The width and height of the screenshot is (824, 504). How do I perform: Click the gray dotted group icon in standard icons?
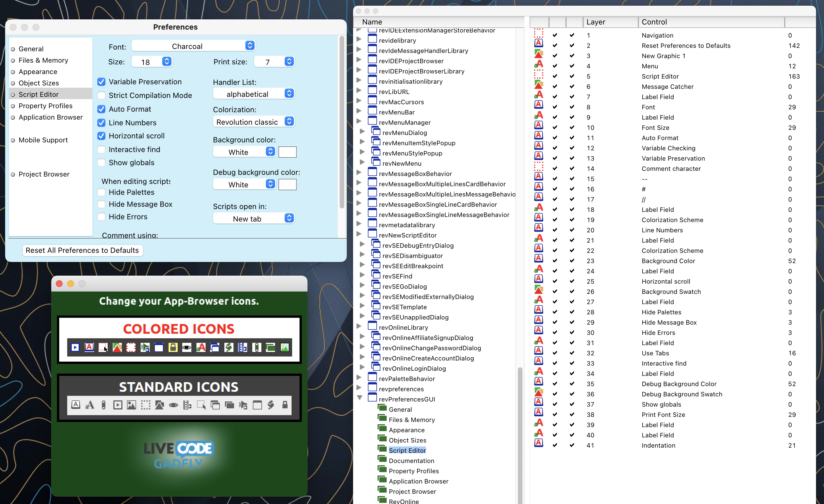[145, 405]
